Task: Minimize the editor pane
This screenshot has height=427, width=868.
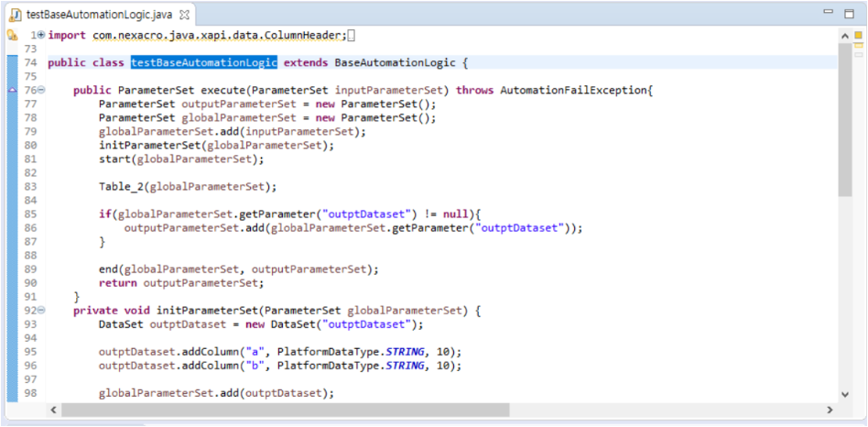Action: [x=829, y=13]
